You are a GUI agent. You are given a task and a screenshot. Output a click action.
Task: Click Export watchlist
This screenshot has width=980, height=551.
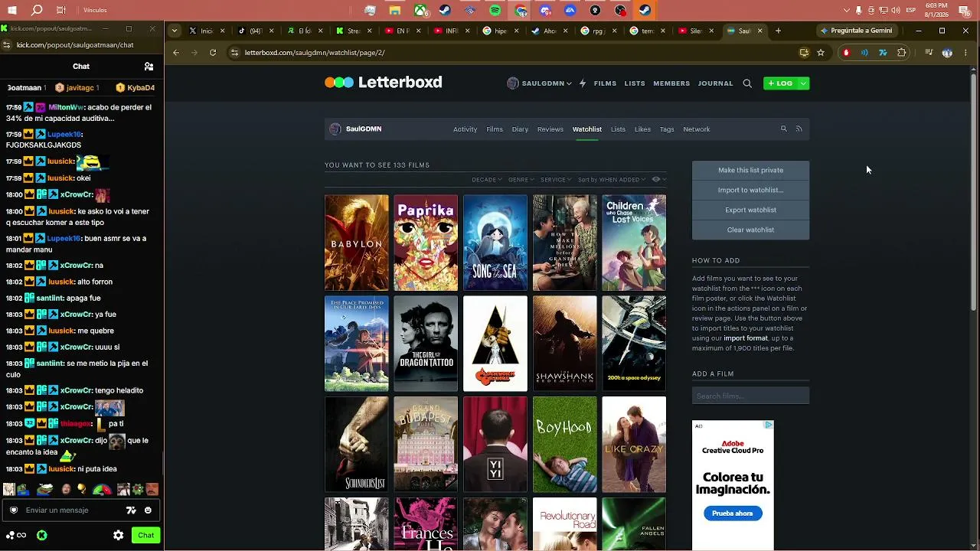coord(750,210)
